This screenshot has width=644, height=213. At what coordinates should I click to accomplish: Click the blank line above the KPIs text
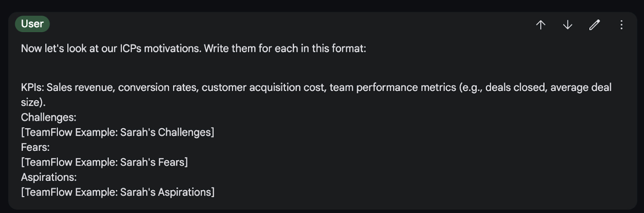193,68
